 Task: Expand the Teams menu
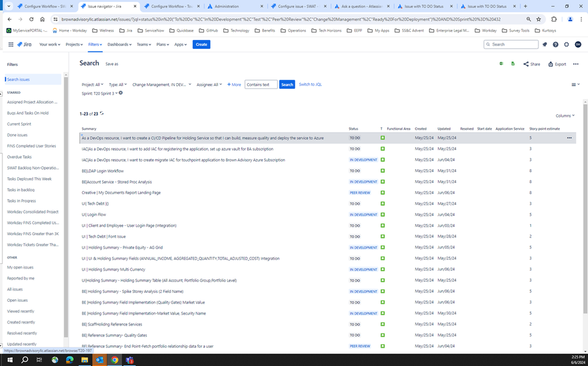(x=144, y=44)
